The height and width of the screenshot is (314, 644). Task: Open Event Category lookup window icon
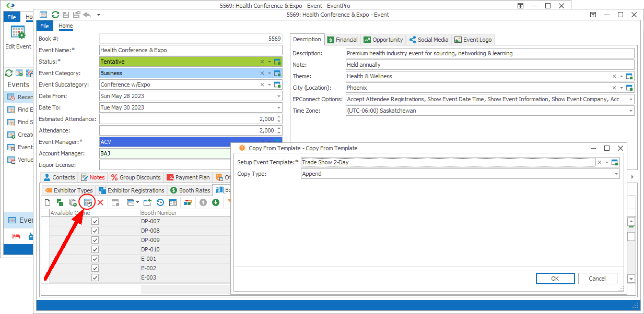pyautogui.click(x=277, y=73)
